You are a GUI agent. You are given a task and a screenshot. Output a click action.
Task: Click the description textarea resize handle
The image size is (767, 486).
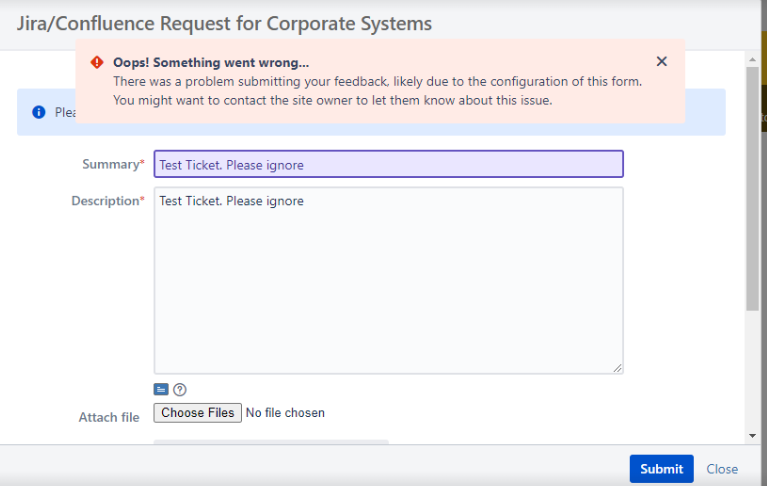pos(617,368)
